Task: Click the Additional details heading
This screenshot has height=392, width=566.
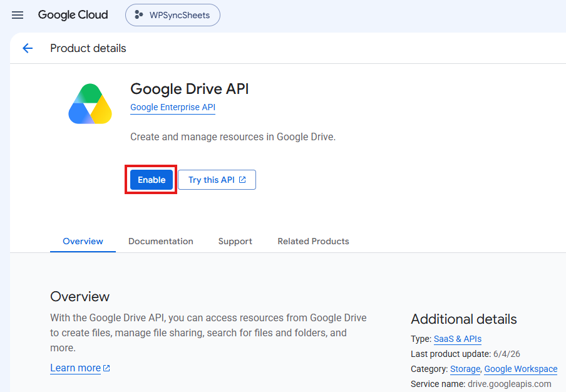Action: pos(463,319)
